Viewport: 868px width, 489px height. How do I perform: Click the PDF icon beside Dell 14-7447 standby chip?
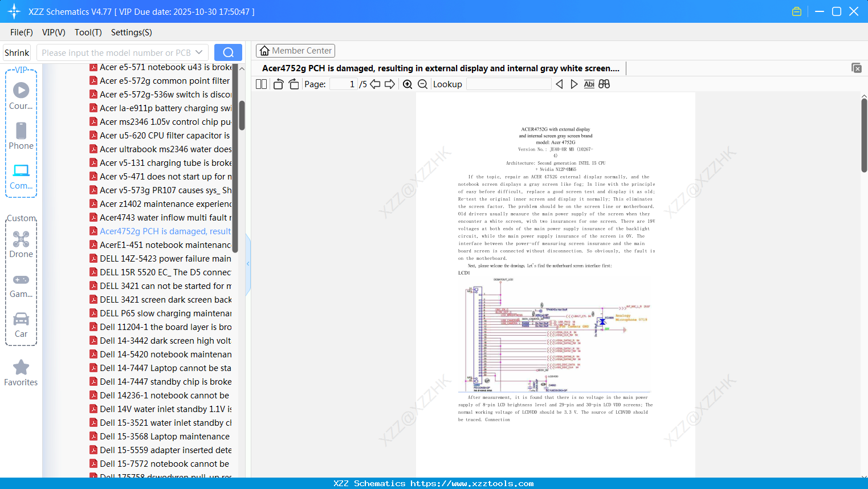click(93, 382)
